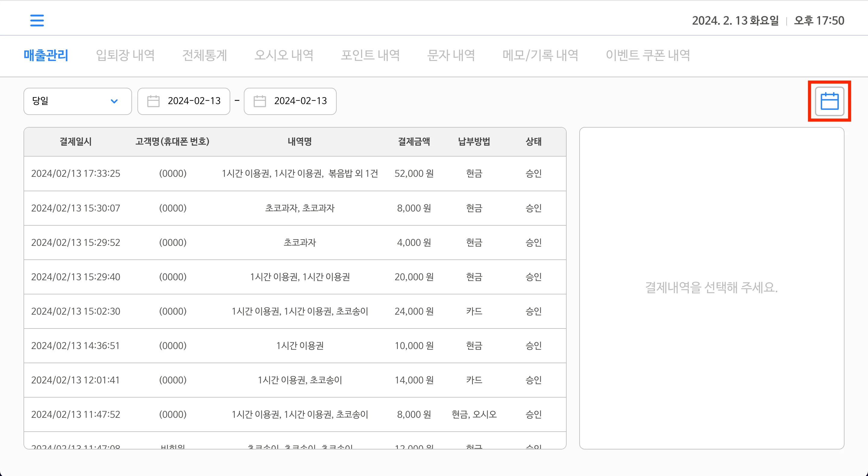Image resolution: width=868 pixels, height=476 pixels.
Task: Click the end date 2024-02-13 field
Action: [x=290, y=101]
